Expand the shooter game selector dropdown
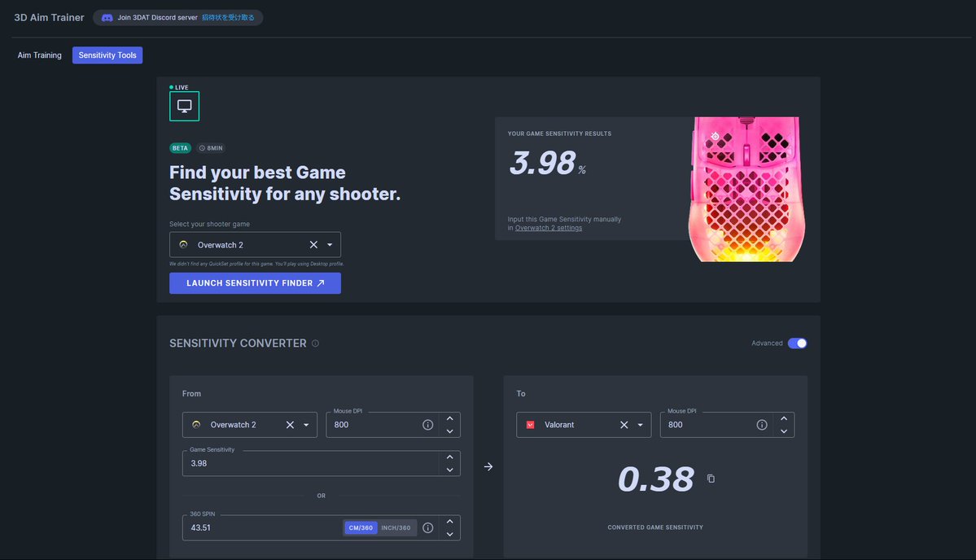 click(330, 244)
